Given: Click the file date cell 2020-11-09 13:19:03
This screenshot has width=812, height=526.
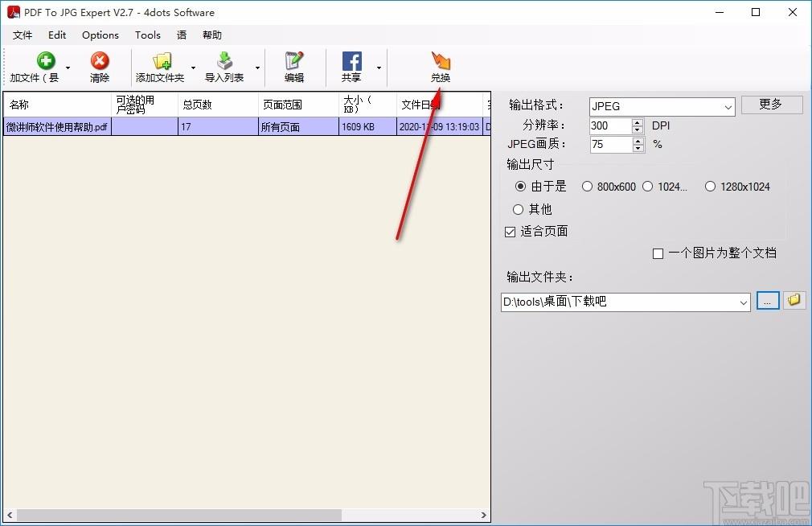Looking at the screenshot, I should (x=440, y=127).
